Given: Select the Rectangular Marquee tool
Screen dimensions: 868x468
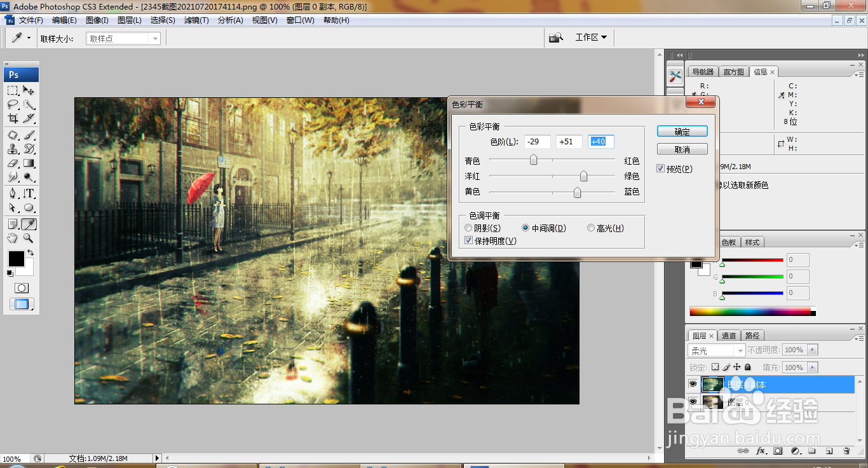Looking at the screenshot, I should point(13,90).
